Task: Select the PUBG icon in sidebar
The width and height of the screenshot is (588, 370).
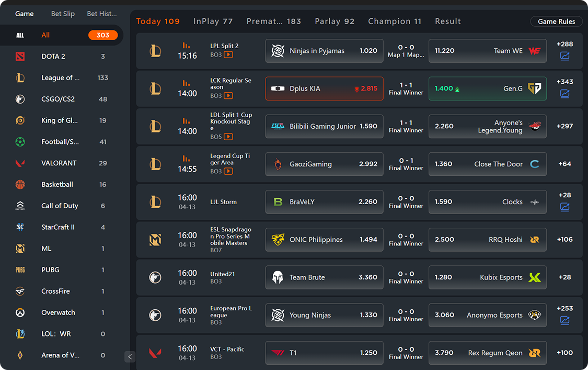Action: (x=20, y=270)
